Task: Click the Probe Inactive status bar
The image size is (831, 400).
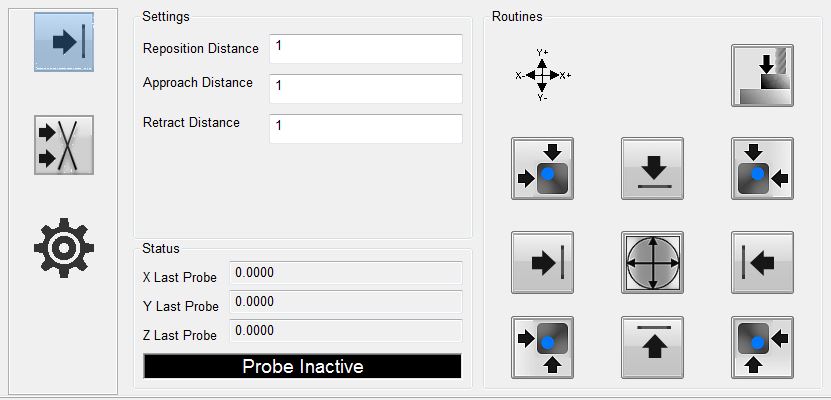Action: [302, 367]
